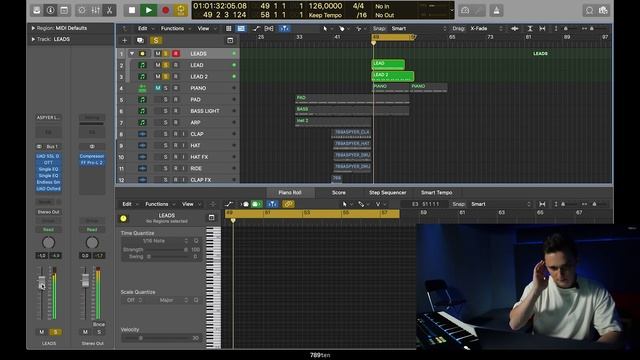
Task: Open the Piano Roll Functions menu
Action: 157,204
